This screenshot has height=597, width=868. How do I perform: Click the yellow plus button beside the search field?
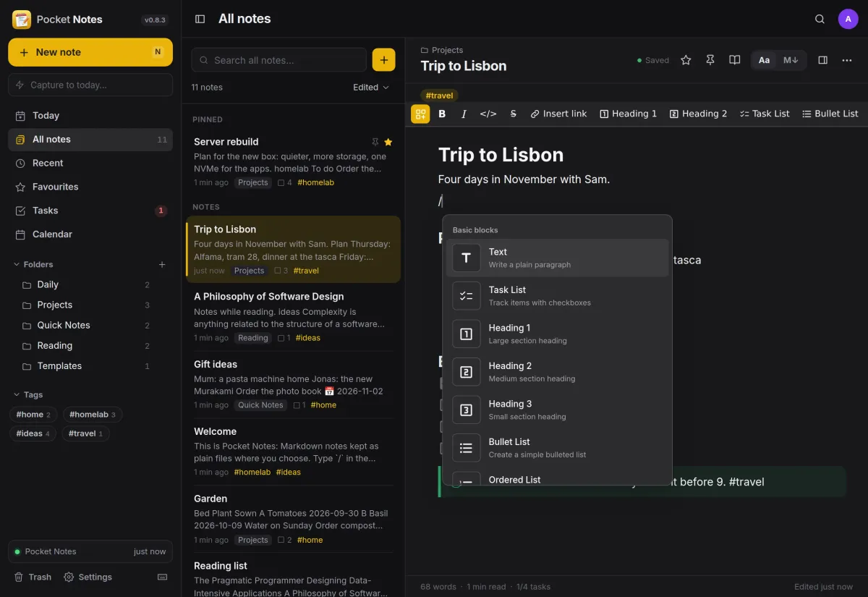pyautogui.click(x=384, y=59)
